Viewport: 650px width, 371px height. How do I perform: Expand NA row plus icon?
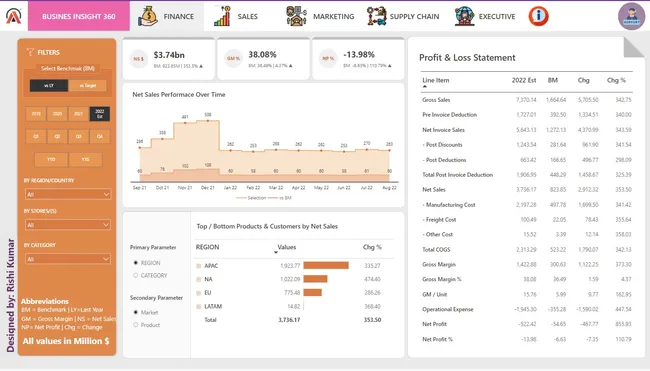(199, 279)
